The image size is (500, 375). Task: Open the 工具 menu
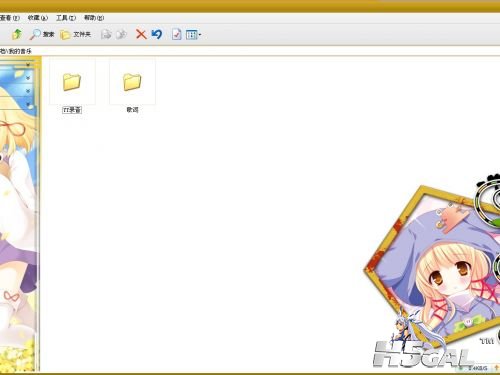pos(66,18)
